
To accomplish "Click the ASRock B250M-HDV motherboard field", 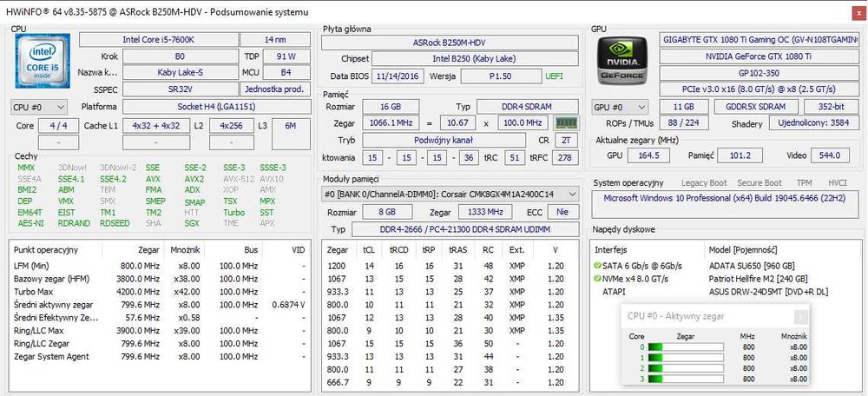I will 450,43.
